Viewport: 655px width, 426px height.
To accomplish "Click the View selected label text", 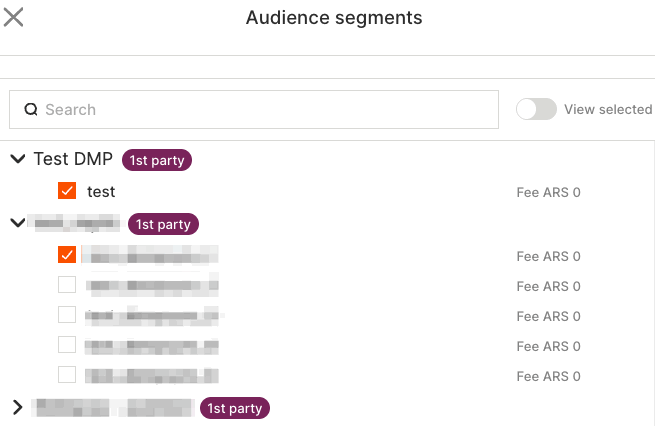I will coord(608,110).
